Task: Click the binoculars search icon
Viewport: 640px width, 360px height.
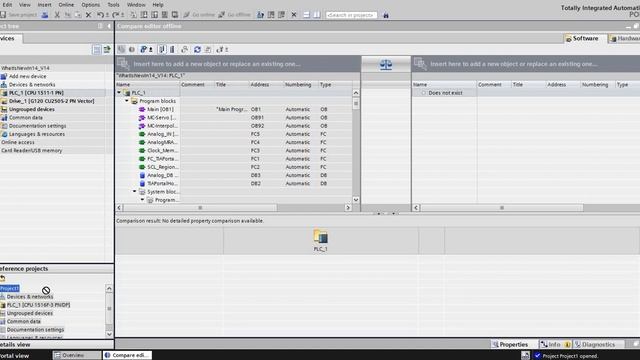Action: click(386, 15)
